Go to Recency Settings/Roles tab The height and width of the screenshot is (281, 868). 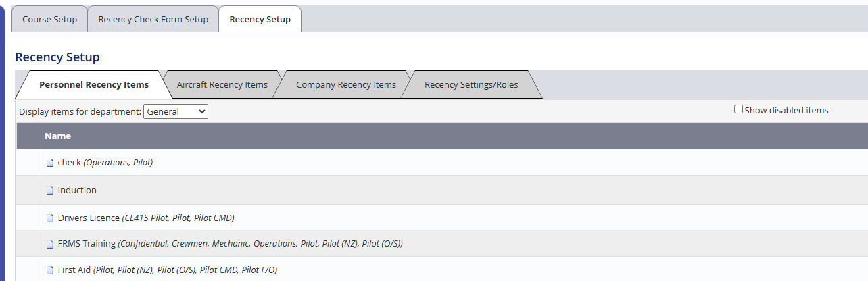[471, 85]
